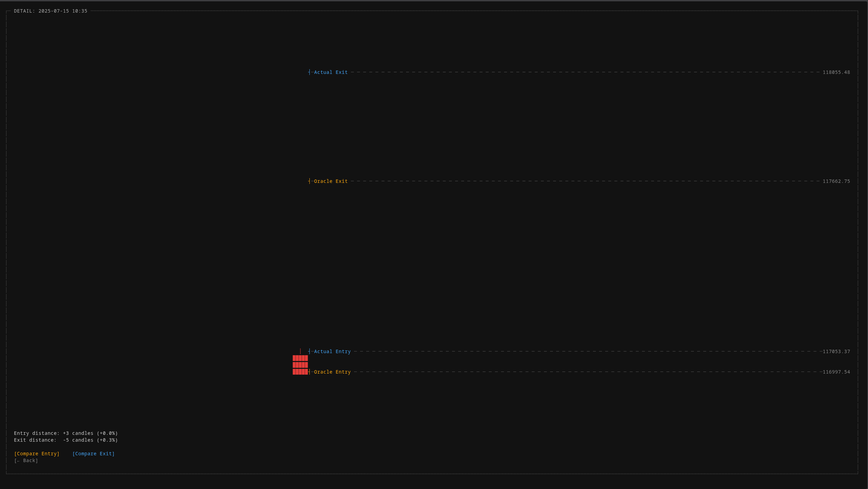Viewport: 868px width, 489px height.
Task: Open Compare Entry view
Action: (37, 454)
